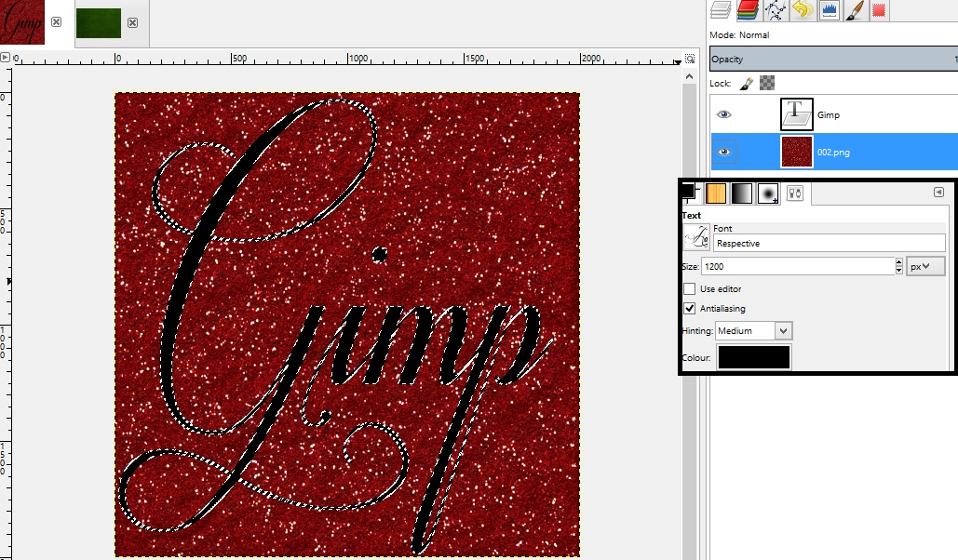
Task: Click the Font name field Respective
Action: click(830, 243)
